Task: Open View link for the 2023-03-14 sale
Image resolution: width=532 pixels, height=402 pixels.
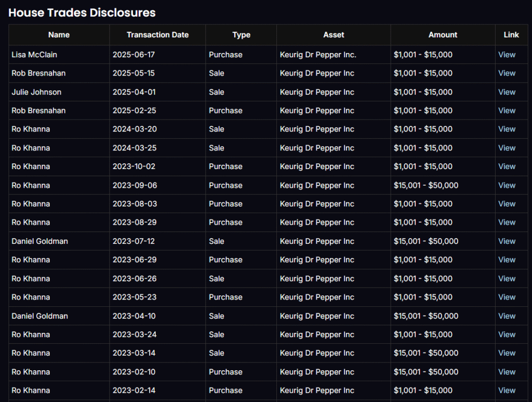Action: [507, 353]
